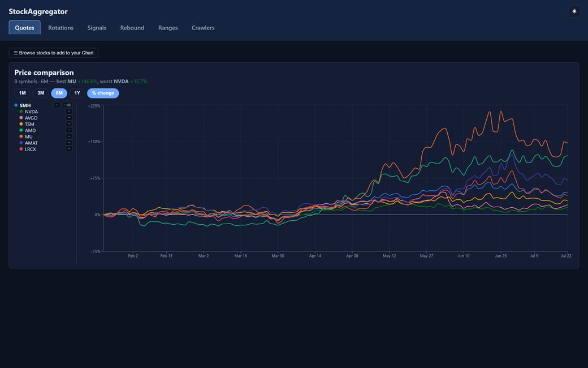Select the 6M time range
Screen dimensions: 588x368
(59, 93)
